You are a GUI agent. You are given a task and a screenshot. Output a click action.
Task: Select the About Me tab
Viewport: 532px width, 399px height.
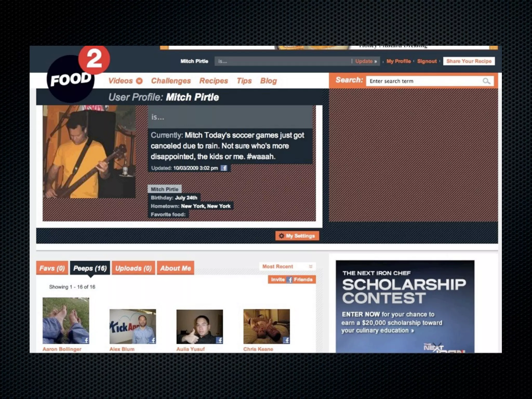pos(176,268)
